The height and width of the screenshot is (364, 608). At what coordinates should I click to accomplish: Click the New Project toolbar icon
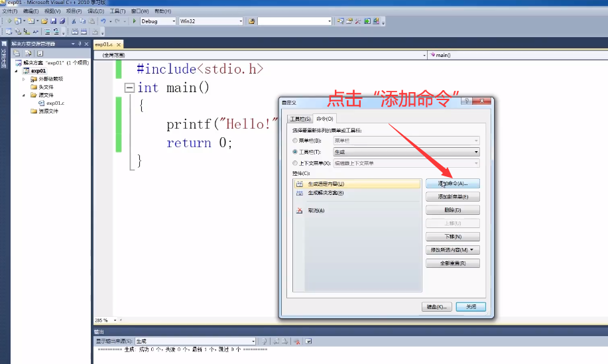click(x=17, y=21)
